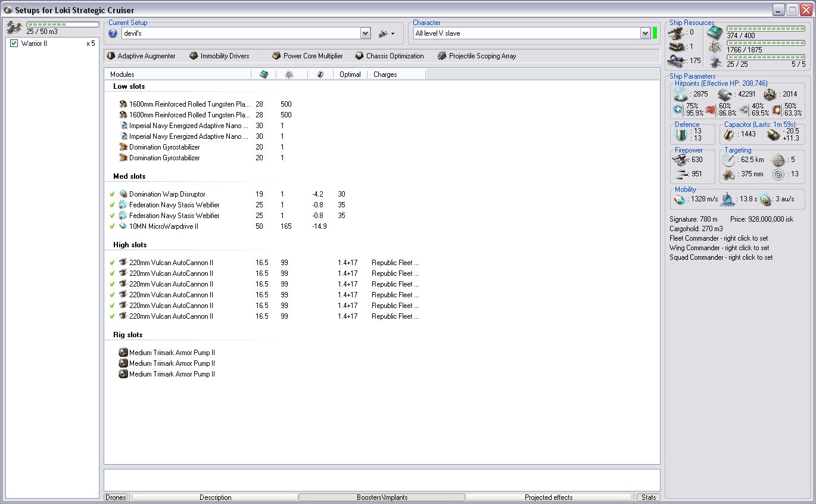
Task: Click the kinetic resistance icon showing 40%
Action: [x=744, y=110]
